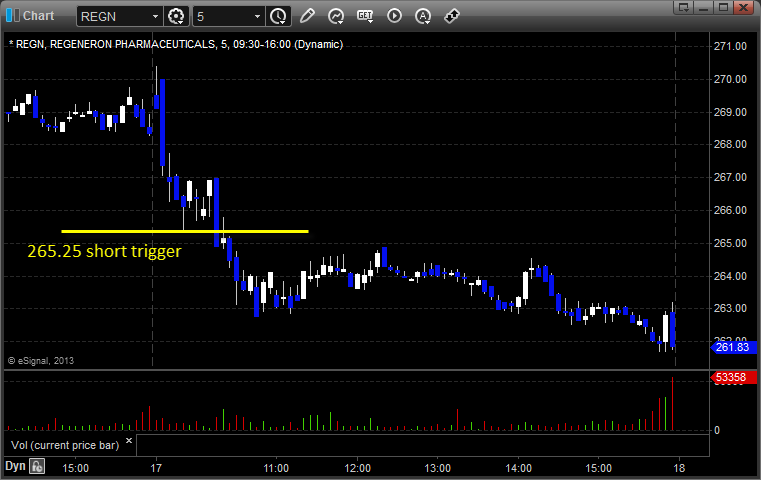Click the 268.00 price axis label
The image size is (761, 480).
pos(730,145)
